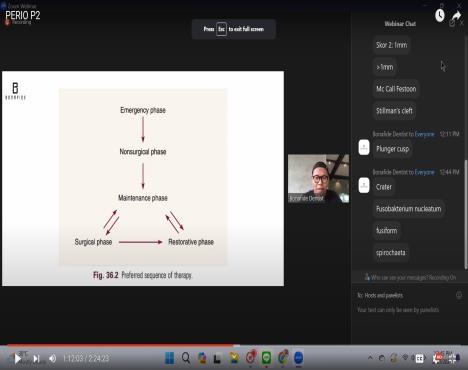Click the B logo on the slide
The width and height of the screenshot is (468, 370).
click(15, 91)
